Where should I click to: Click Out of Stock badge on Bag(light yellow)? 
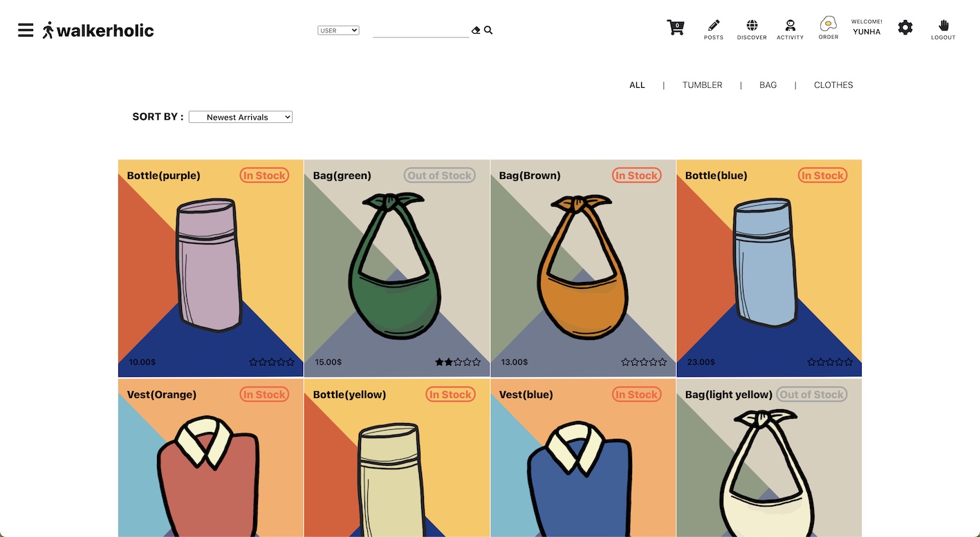click(x=812, y=395)
